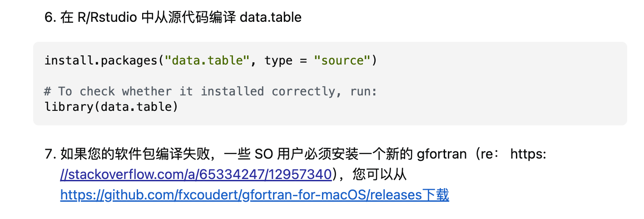Click "run:" at end of comment line
This screenshot has height=219, width=644.
363,91
